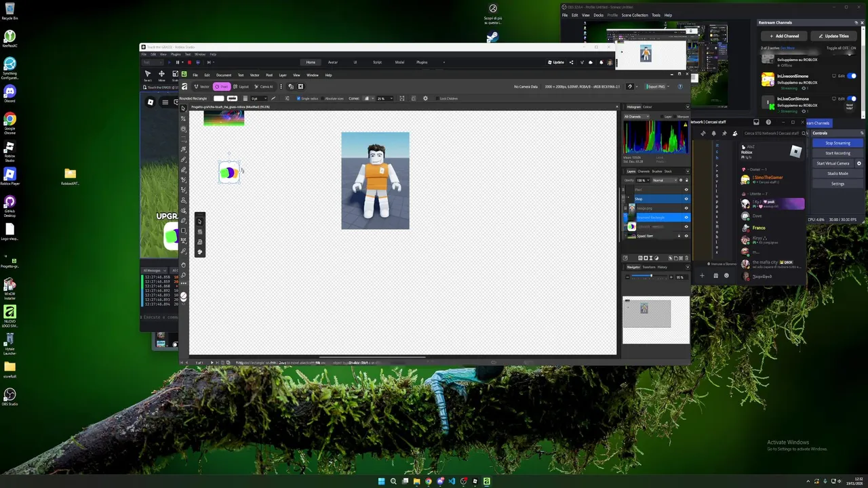The image size is (868, 488).
Task: Stop playtest in Roblox Studio
Action: click(x=189, y=62)
